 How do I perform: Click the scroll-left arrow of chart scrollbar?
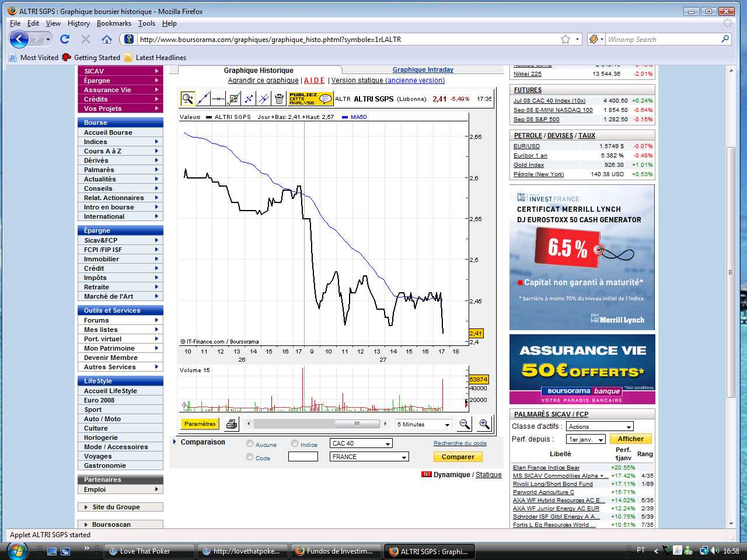click(x=249, y=424)
